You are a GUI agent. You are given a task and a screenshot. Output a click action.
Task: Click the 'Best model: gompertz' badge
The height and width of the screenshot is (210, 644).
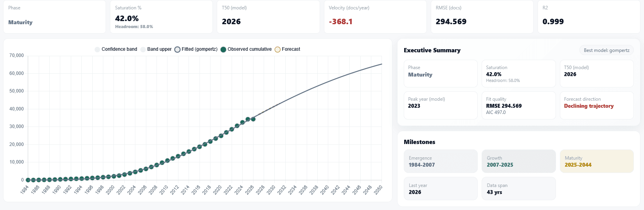click(x=606, y=50)
